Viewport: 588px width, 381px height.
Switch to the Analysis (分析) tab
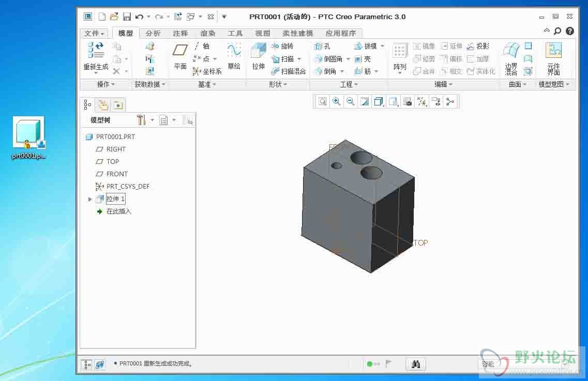point(153,34)
